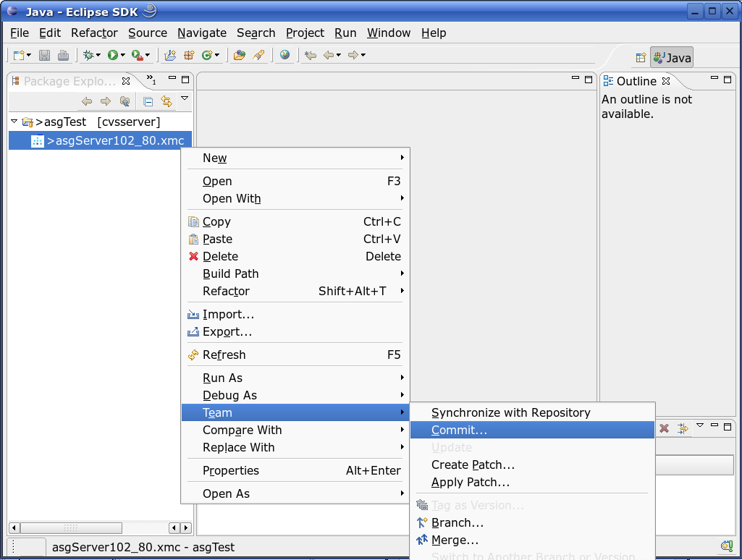Viewport: 742px width, 560px height.
Task: Open the bottom panel view menu triangle
Action: [700, 425]
